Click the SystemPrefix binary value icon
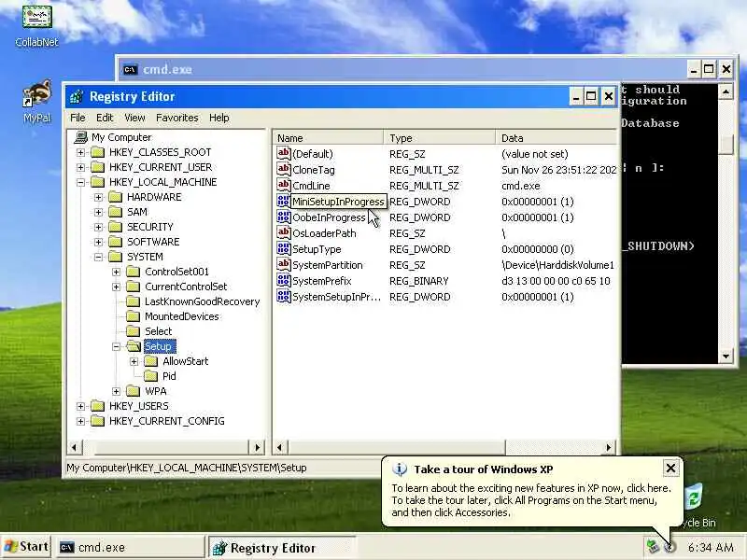 [284, 281]
